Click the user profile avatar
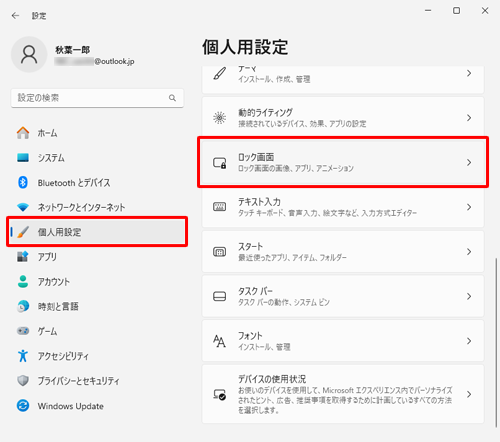Image resolution: width=500 pixels, height=442 pixels. click(29, 55)
